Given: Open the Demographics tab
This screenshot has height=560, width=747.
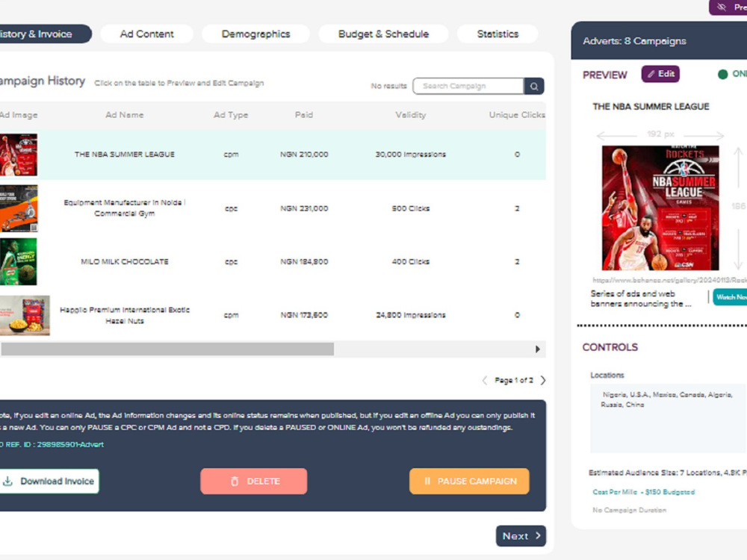Looking at the screenshot, I should click(x=255, y=34).
